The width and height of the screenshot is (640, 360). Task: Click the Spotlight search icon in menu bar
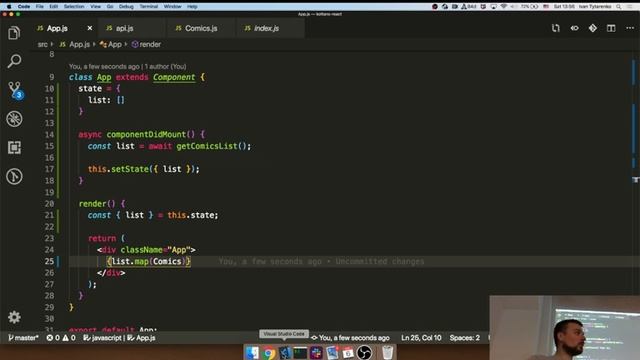coord(619,7)
